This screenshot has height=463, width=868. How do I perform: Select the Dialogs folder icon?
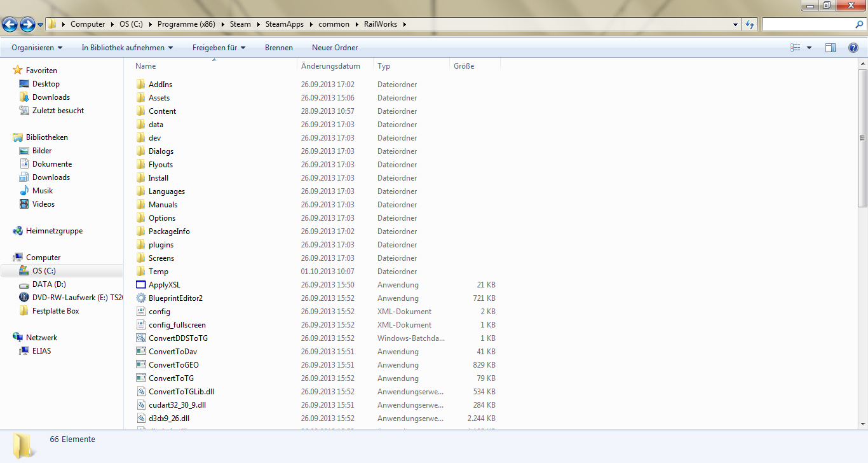point(141,151)
